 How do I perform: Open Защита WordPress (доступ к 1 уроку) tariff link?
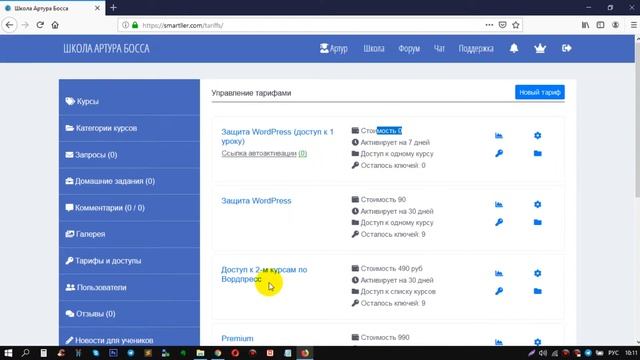[x=277, y=136]
